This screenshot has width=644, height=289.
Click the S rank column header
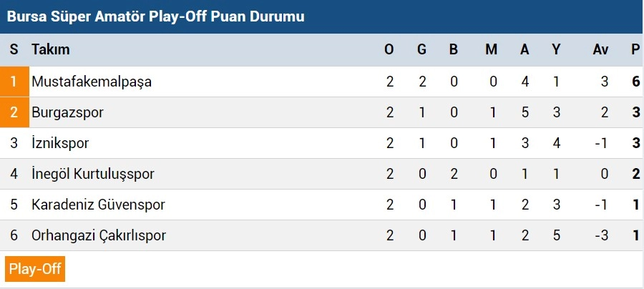pos(14,49)
